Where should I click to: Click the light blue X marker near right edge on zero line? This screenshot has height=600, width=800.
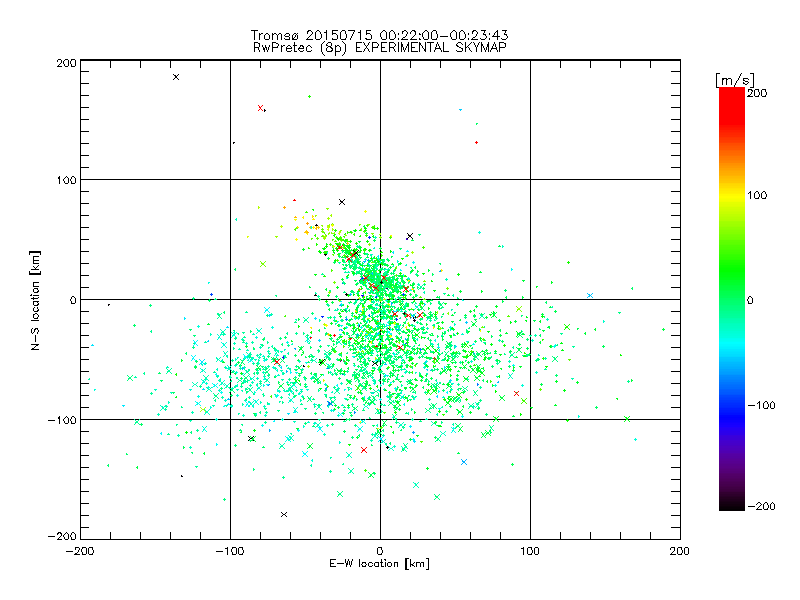[590, 295]
